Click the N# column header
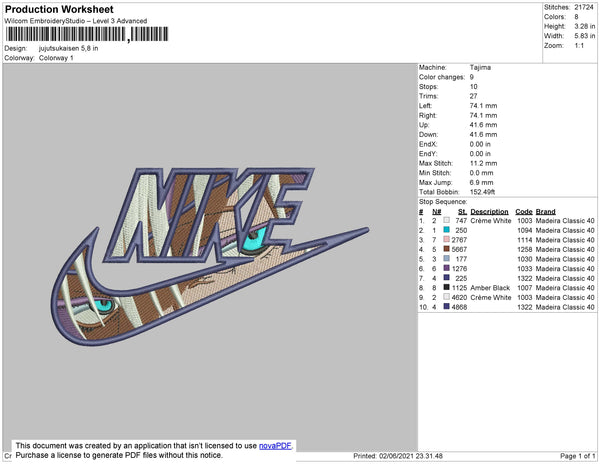Viewport: 600px width, 464px height. pos(437,212)
